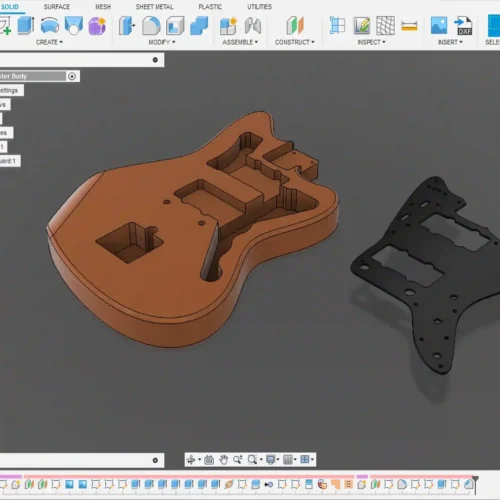This screenshot has height=500, width=500.
Task: Switch to the PLASTIC tab
Action: point(210,7)
